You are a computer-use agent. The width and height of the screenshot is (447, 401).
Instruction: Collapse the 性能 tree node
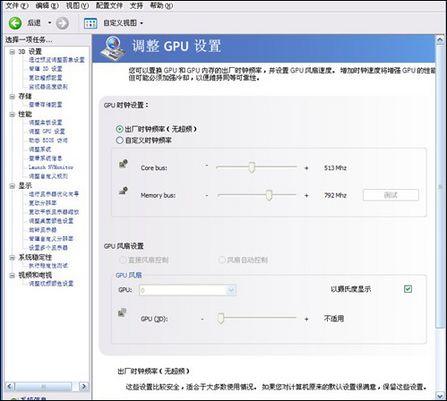(x=12, y=114)
